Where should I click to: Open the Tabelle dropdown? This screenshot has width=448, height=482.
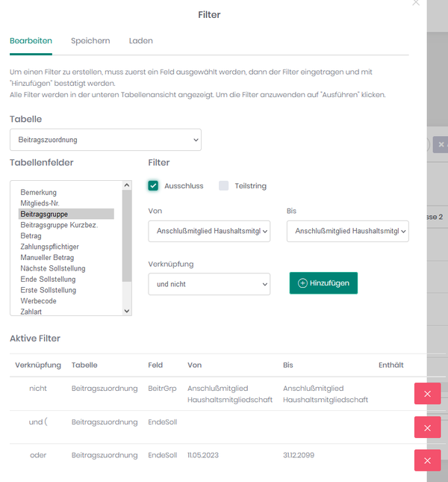(105, 140)
